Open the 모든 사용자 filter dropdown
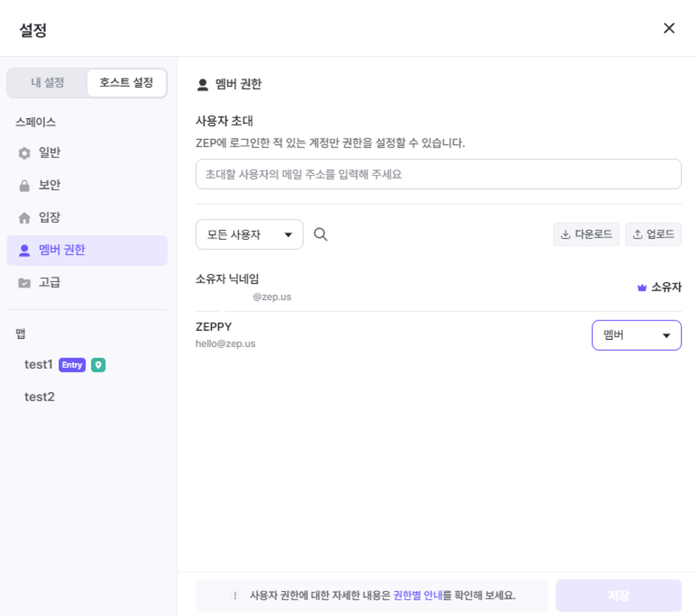 click(249, 234)
